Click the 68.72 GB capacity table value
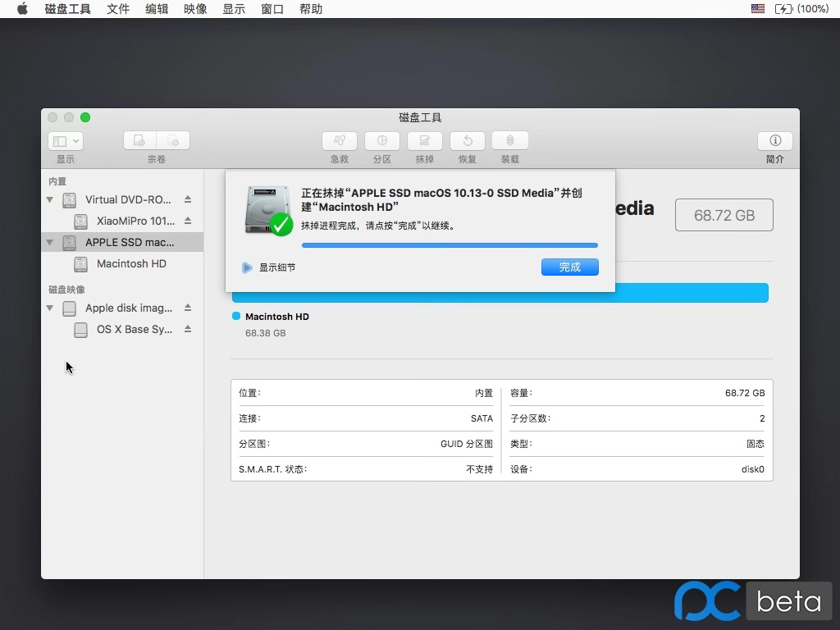The width and height of the screenshot is (840, 630). point(745,393)
